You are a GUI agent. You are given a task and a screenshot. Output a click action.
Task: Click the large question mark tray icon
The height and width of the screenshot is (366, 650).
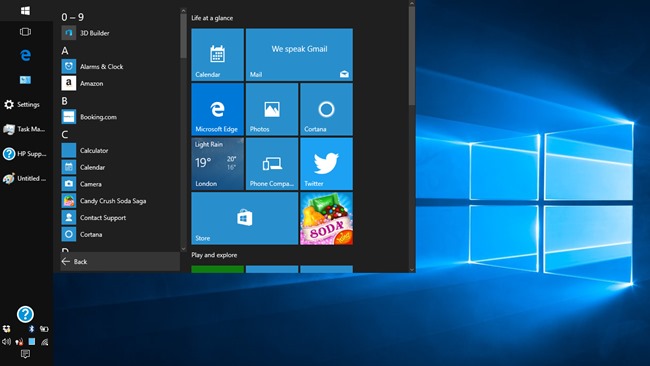pos(25,314)
